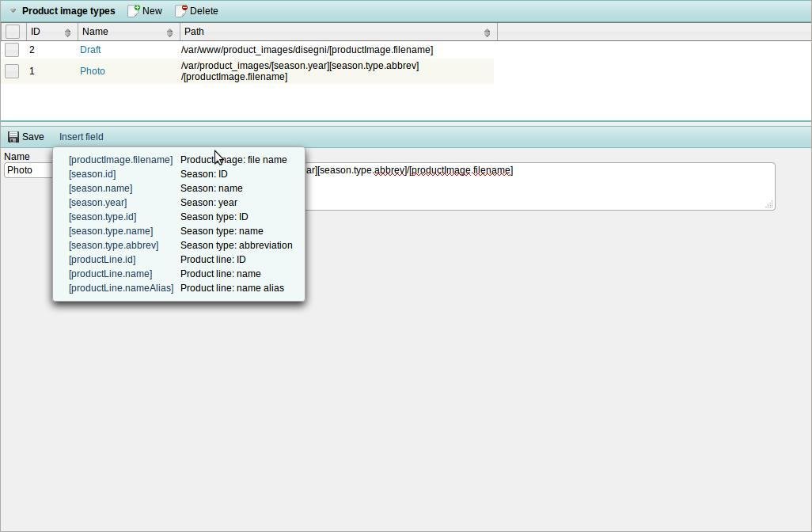This screenshot has height=532, width=812.
Task: Delete the selected image type
Action: tap(196, 10)
